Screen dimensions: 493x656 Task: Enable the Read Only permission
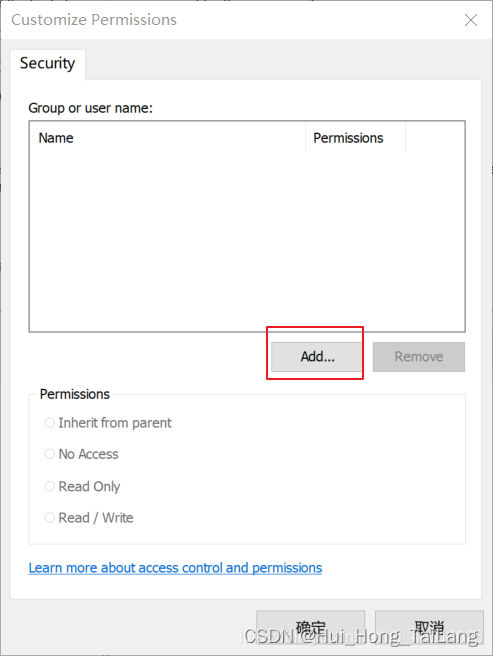[x=82, y=486]
